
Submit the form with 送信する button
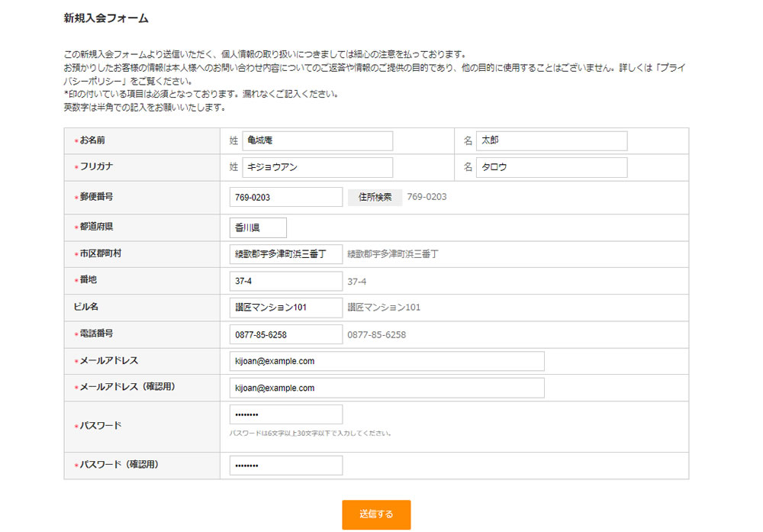click(x=376, y=514)
